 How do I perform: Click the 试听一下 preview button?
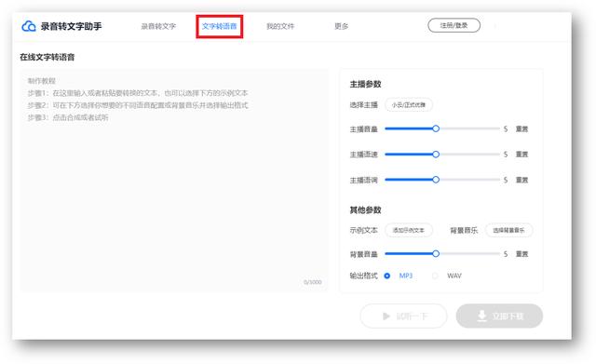click(403, 316)
